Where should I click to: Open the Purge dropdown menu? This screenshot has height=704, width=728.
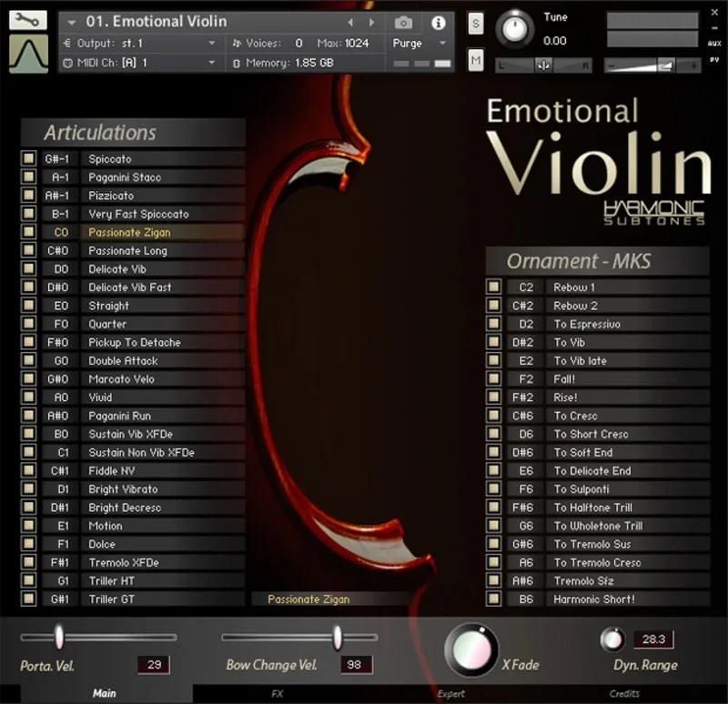(419, 43)
